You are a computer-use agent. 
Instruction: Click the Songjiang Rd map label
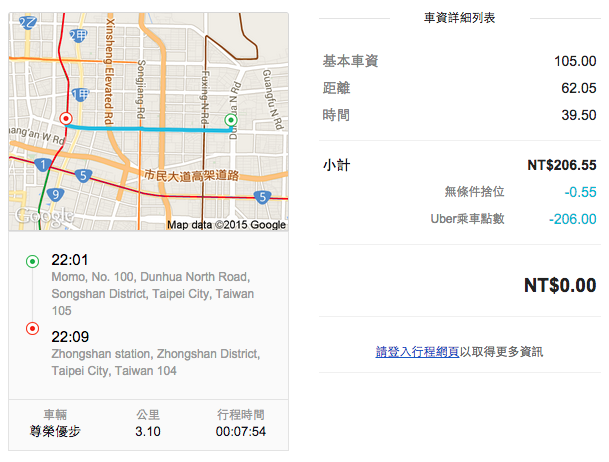141,89
